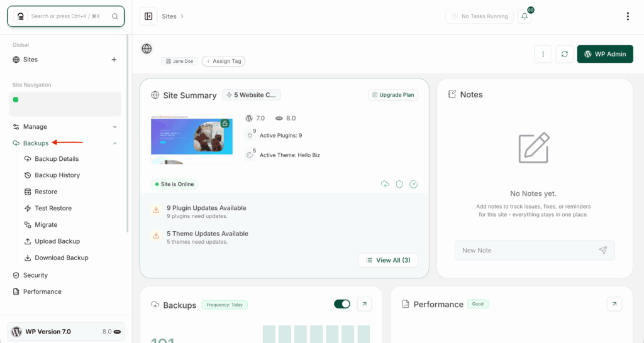The image size is (644, 343).
Task: Click the Backups menu label
Action: (x=36, y=143)
